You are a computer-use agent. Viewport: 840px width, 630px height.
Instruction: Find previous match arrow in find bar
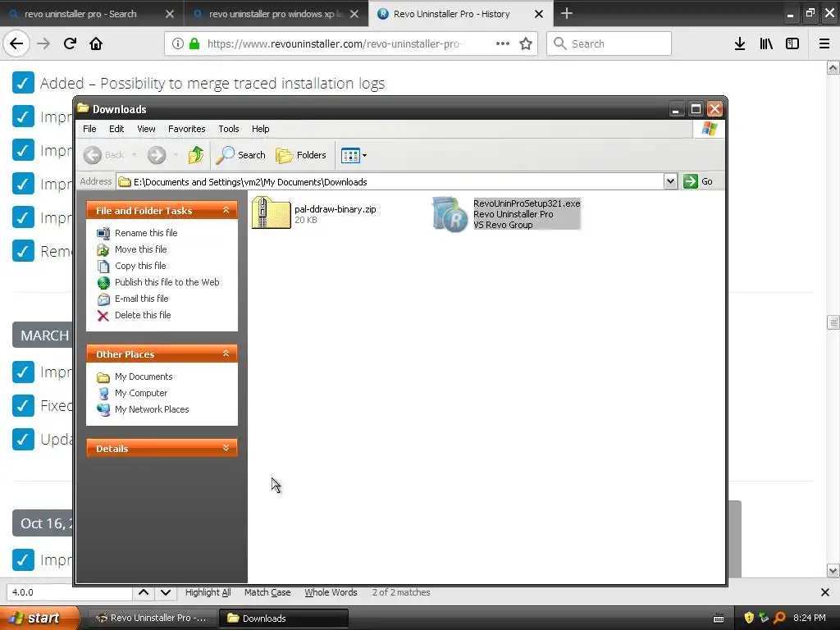pos(144,592)
